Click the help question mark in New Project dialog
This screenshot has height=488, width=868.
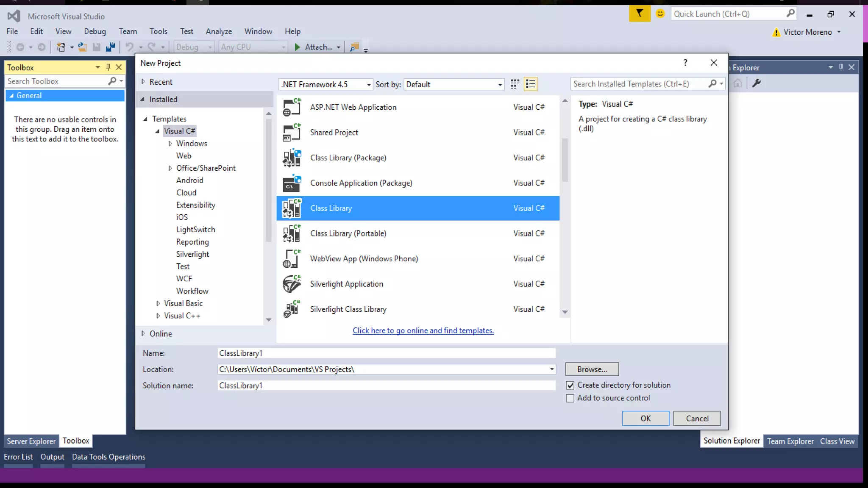tap(685, 63)
